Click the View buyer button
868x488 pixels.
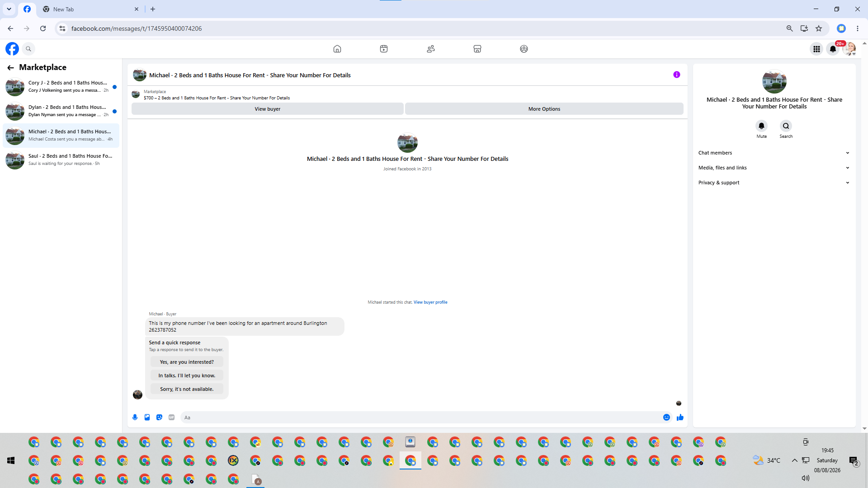pyautogui.click(x=268, y=109)
